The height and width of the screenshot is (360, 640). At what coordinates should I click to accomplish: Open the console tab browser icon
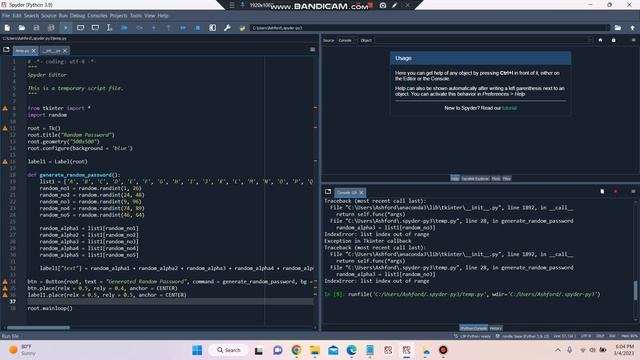point(328,191)
